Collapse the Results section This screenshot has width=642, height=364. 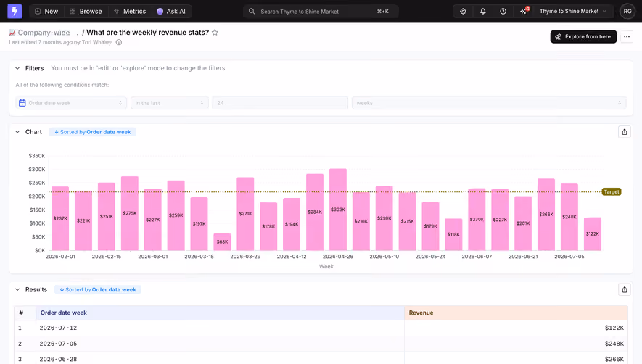[x=17, y=289]
